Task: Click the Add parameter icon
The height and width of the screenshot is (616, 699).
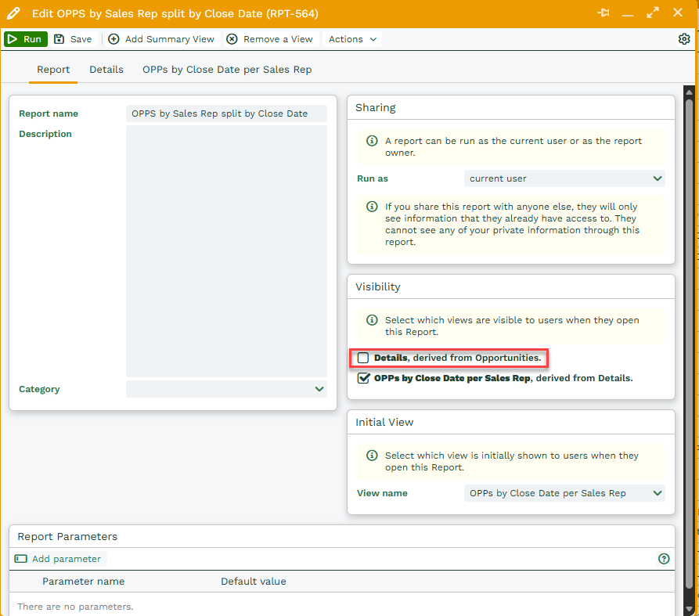Action: tap(21, 559)
